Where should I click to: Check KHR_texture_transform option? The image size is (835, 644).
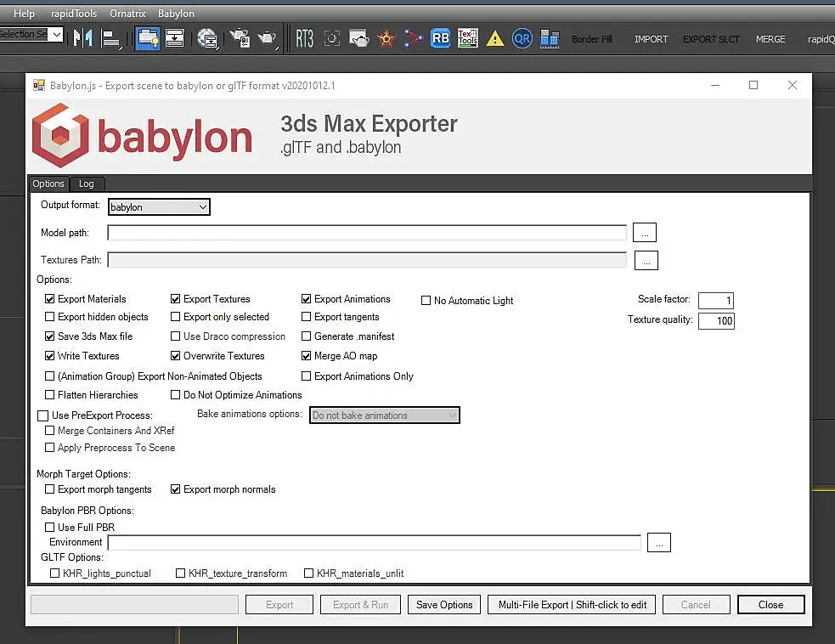(x=181, y=573)
